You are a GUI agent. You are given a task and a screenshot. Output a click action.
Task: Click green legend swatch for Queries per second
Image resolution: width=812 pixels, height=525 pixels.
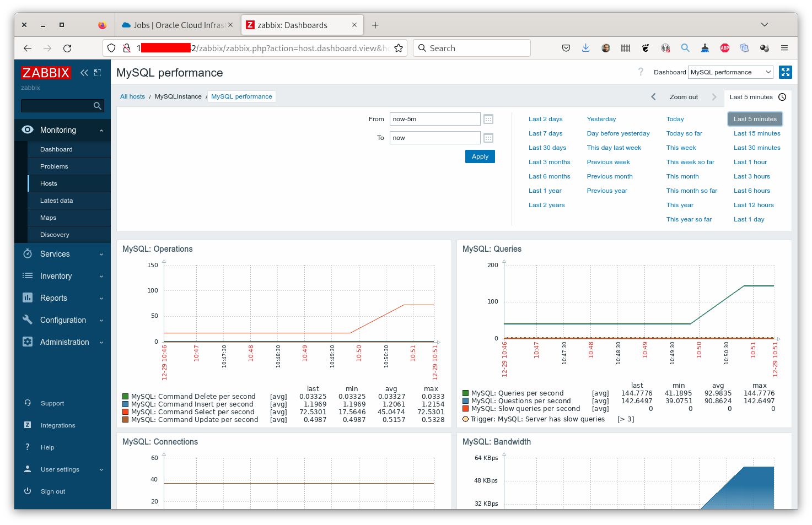coord(466,393)
